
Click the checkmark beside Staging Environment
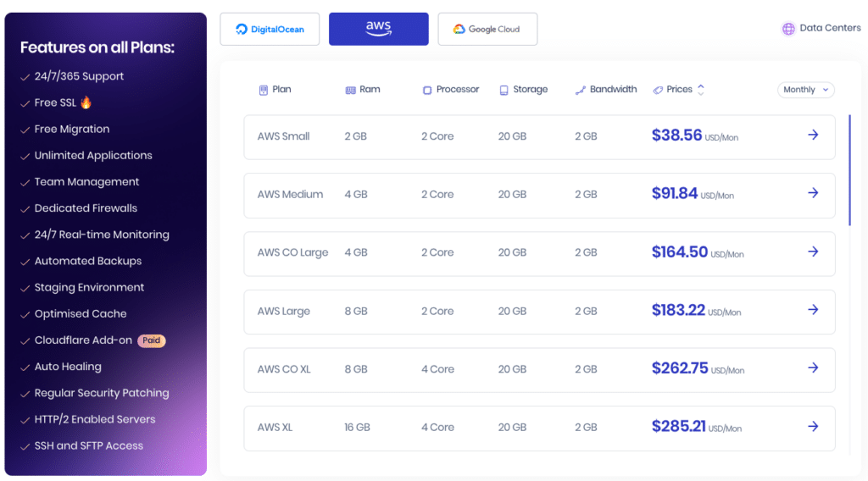tap(25, 289)
